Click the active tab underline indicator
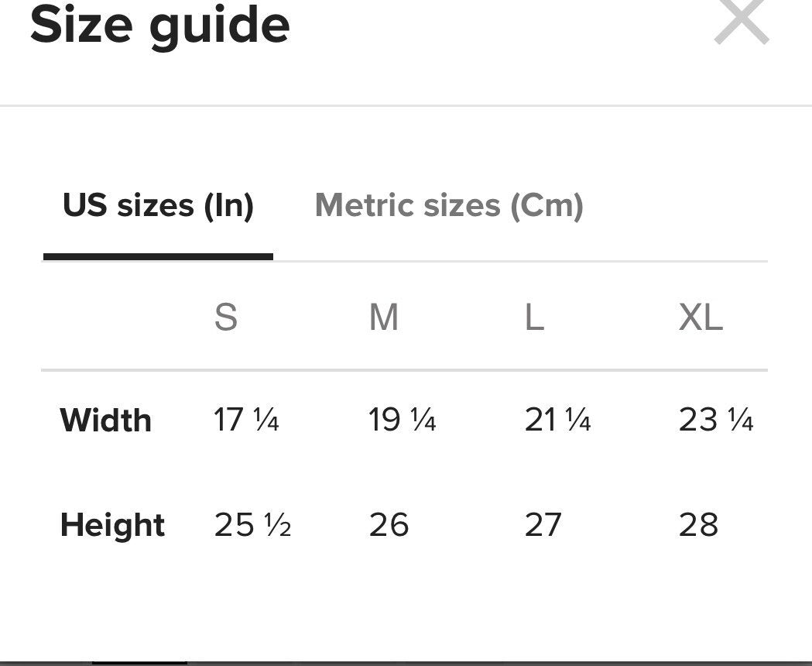 [158, 256]
